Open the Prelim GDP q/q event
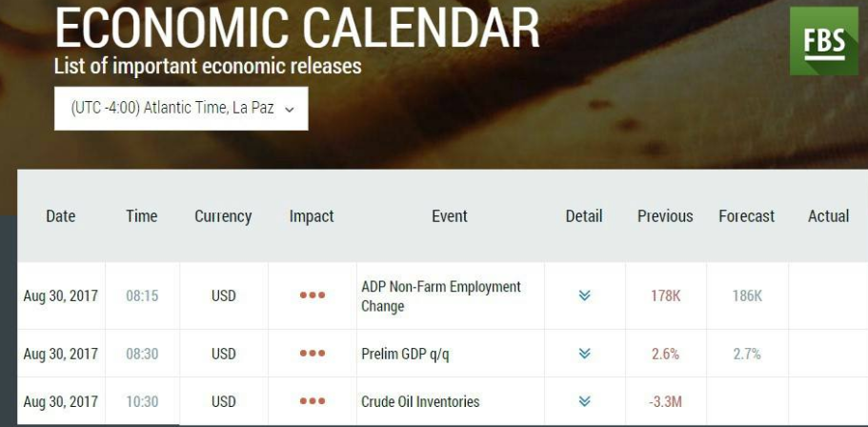868x427 pixels. 405,354
